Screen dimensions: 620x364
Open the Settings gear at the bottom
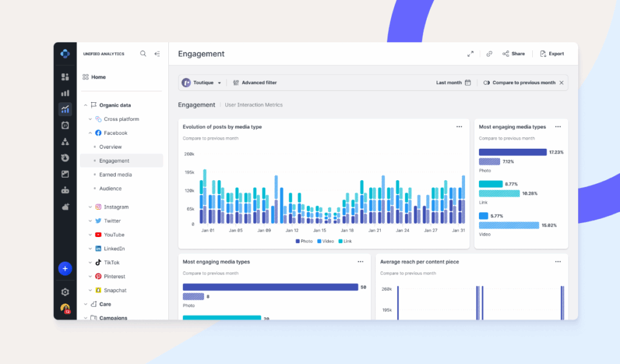point(65,291)
